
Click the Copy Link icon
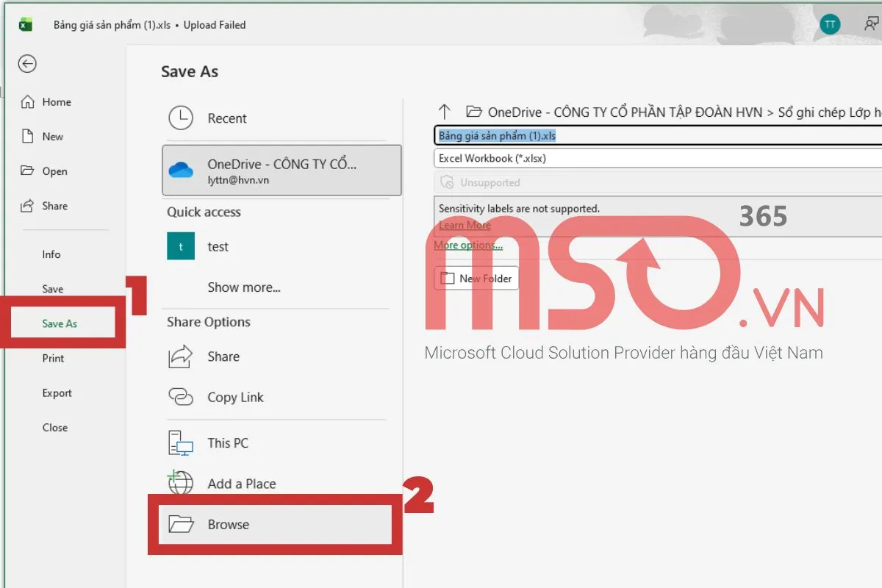click(180, 397)
